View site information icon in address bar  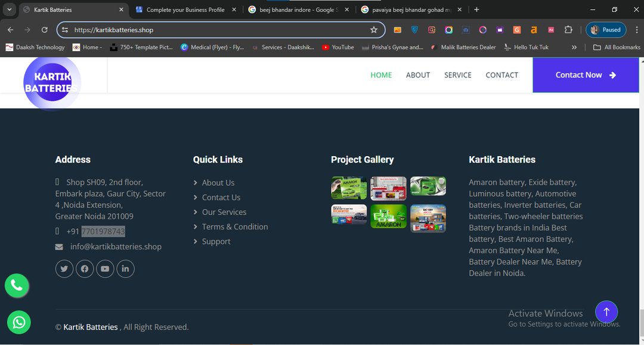(65, 30)
